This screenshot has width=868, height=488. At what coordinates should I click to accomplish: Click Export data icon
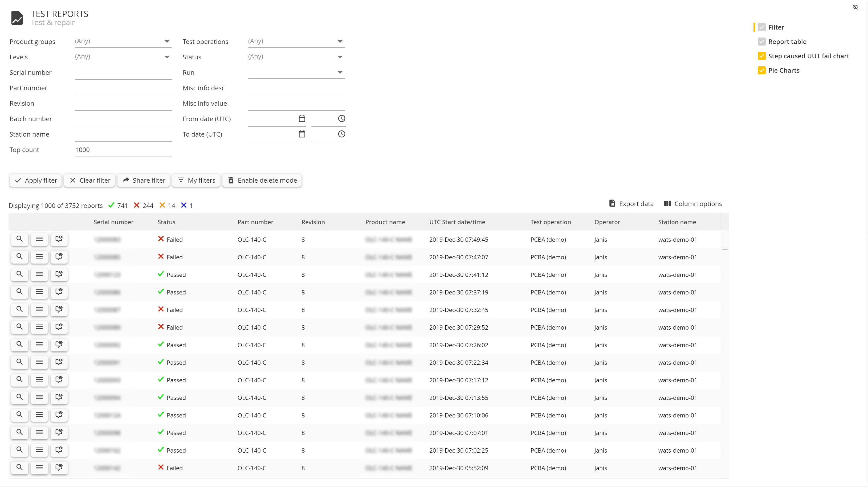(x=612, y=203)
